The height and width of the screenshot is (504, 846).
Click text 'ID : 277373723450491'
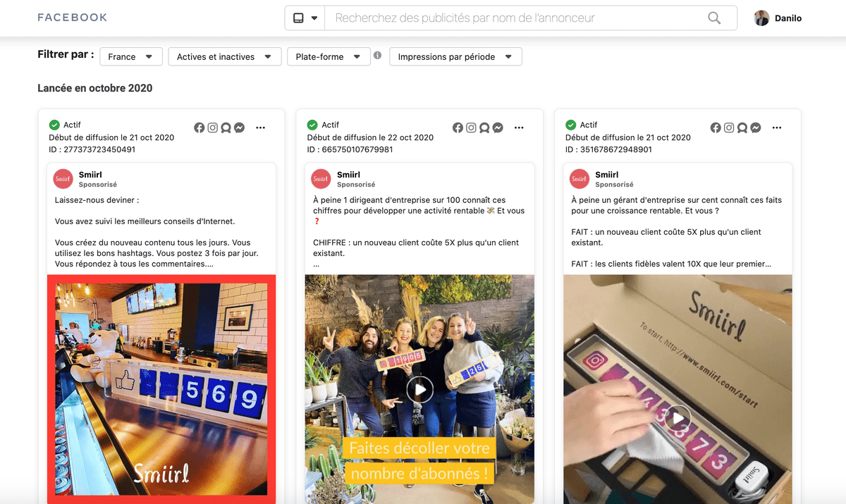[x=92, y=149]
